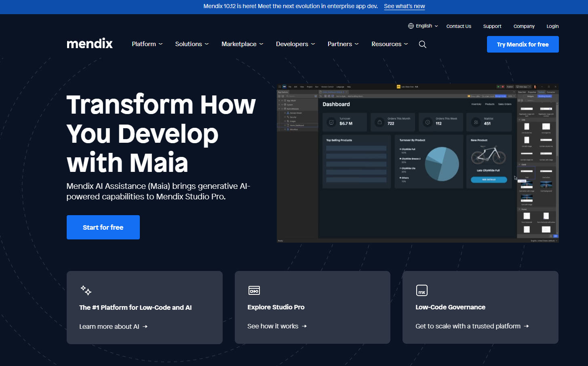Expand the Resources menu
The image size is (588, 366).
390,44
